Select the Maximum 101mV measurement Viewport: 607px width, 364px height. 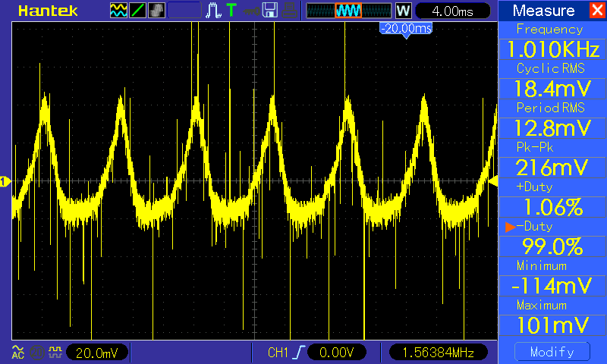552,325
